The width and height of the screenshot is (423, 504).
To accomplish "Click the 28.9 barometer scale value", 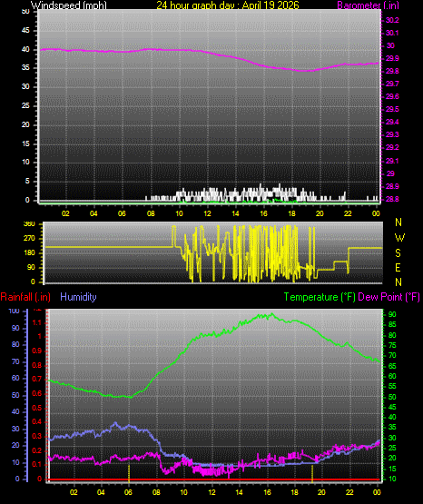I will tap(392, 186).
